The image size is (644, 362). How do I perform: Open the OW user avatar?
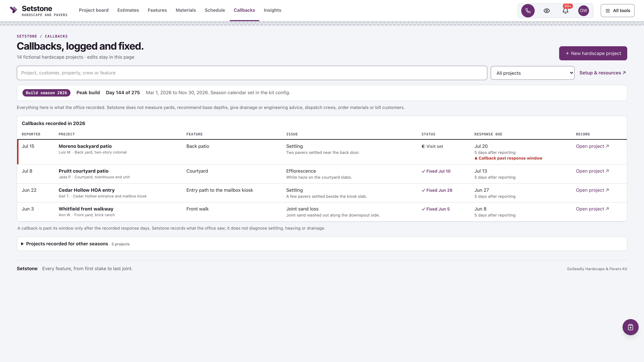[x=583, y=11]
